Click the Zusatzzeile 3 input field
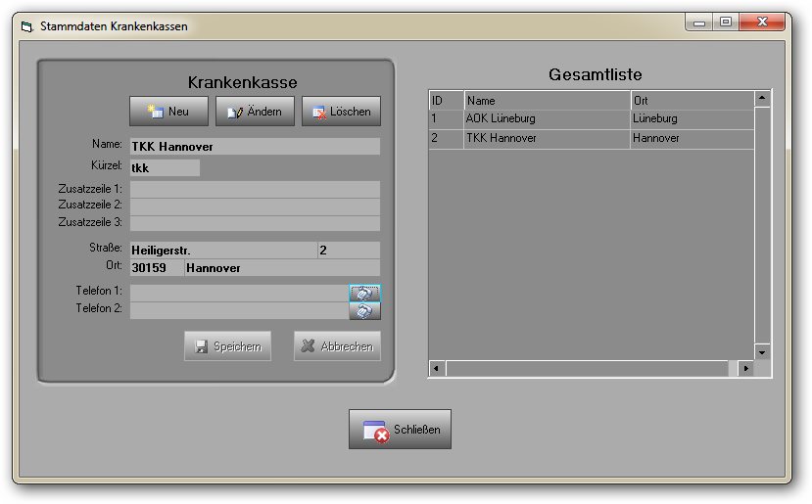 point(255,223)
